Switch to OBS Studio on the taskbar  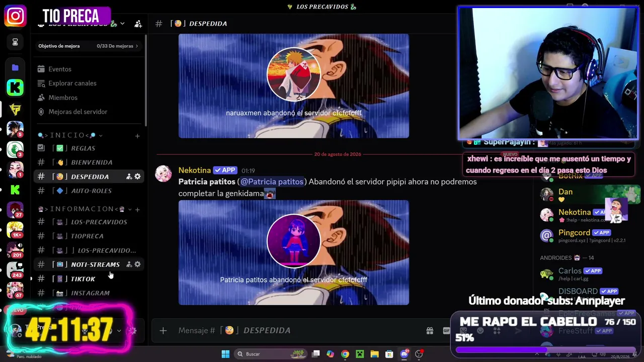tap(419, 354)
